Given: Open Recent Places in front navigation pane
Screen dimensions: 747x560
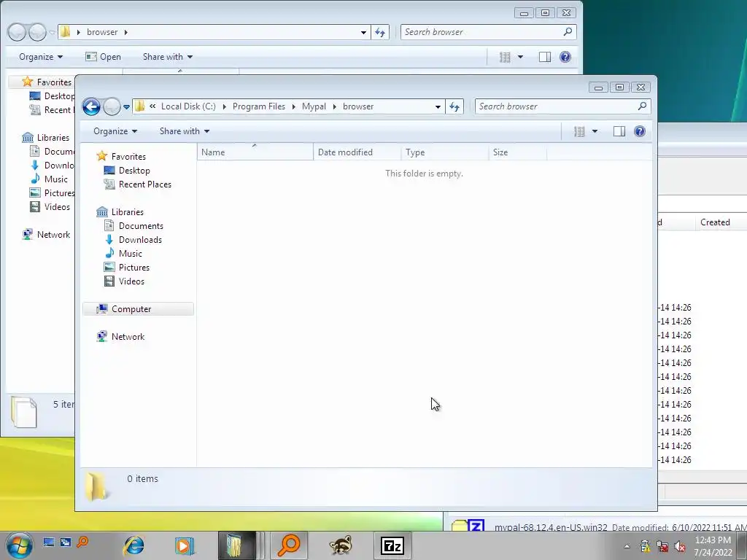Looking at the screenshot, I should click(138, 184).
